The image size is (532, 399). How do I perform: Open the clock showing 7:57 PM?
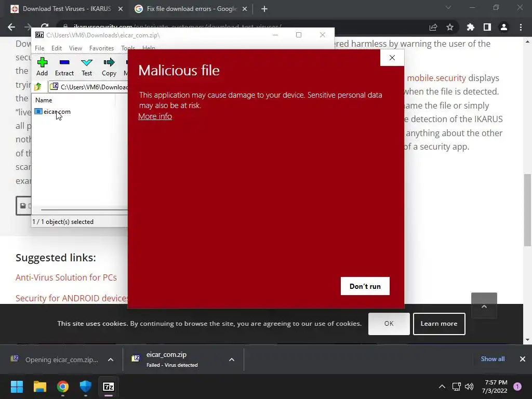pyautogui.click(x=495, y=387)
